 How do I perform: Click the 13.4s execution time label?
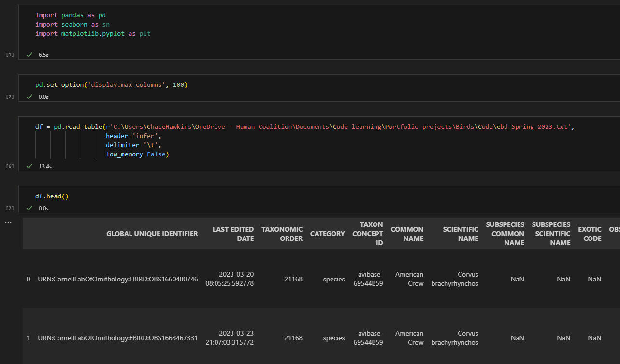point(45,166)
